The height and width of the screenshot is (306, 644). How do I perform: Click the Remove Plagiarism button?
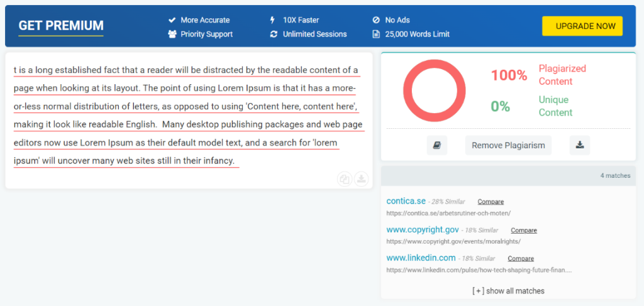[508, 145]
